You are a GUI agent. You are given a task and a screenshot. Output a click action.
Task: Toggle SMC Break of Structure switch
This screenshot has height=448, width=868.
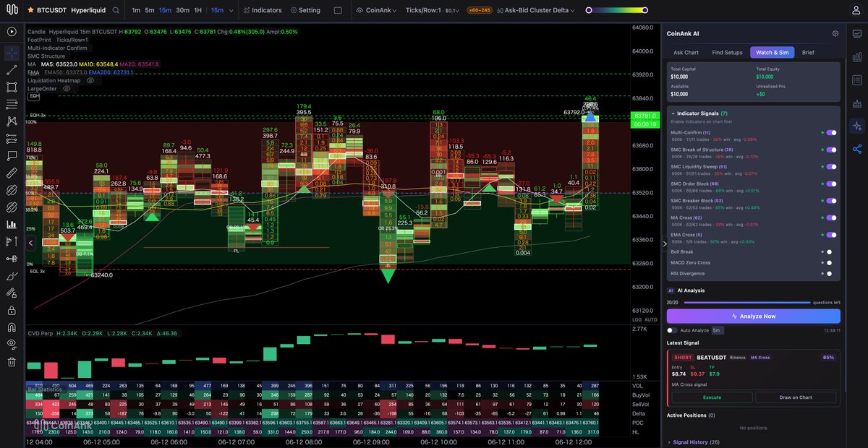[x=830, y=150]
